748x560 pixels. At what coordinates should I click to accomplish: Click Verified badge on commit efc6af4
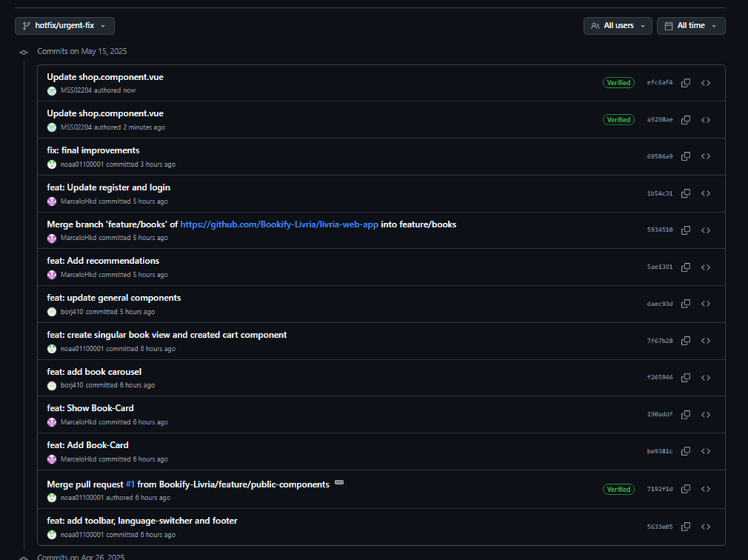pyautogui.click(x=619, y=83)
